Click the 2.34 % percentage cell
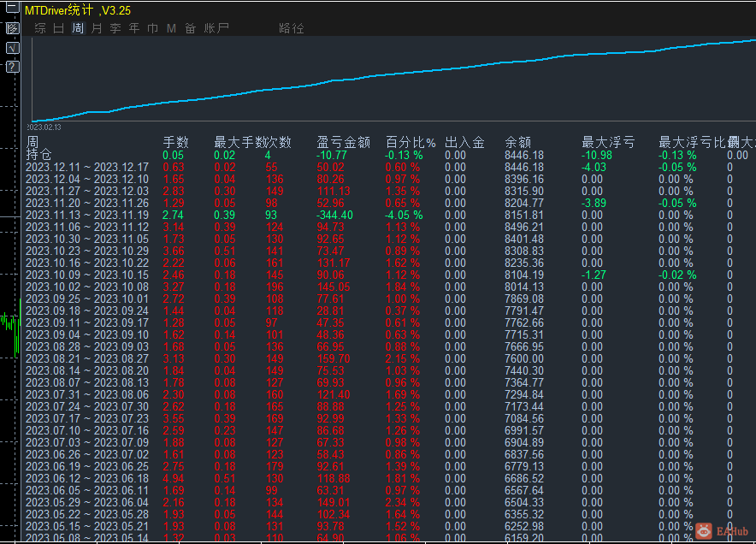The height and width of the screenshot is (544, 756). 403,503
